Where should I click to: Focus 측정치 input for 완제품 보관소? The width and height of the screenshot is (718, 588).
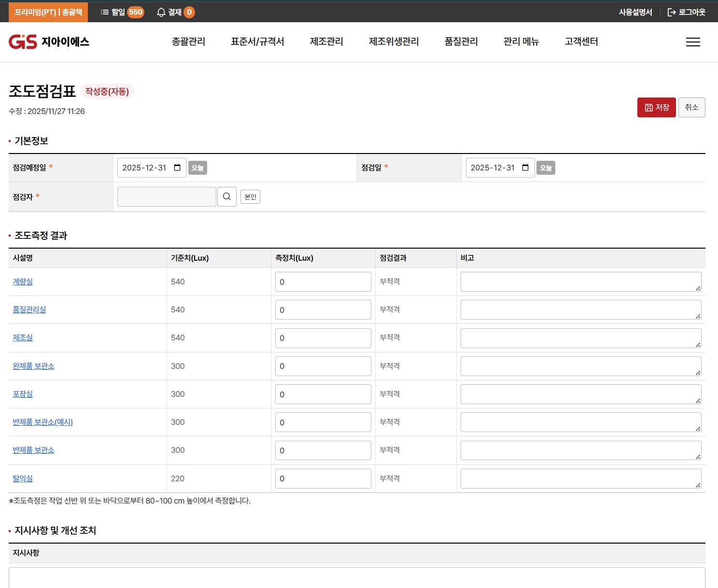click(323, 366)
